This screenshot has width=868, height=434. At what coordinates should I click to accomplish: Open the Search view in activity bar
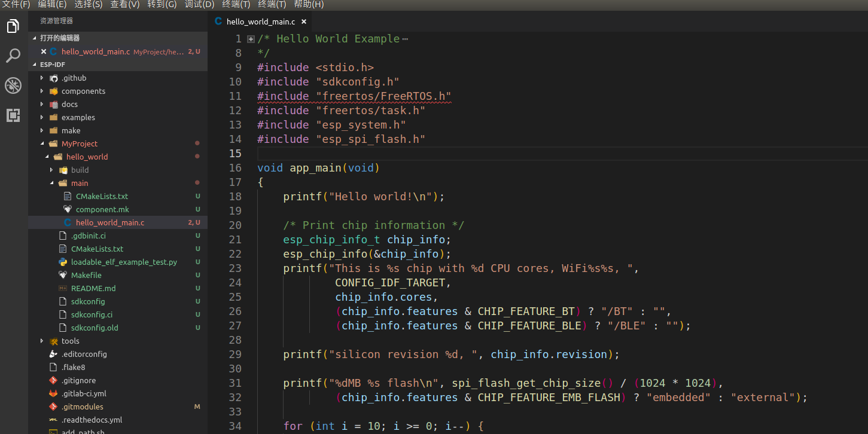(13, 56)
